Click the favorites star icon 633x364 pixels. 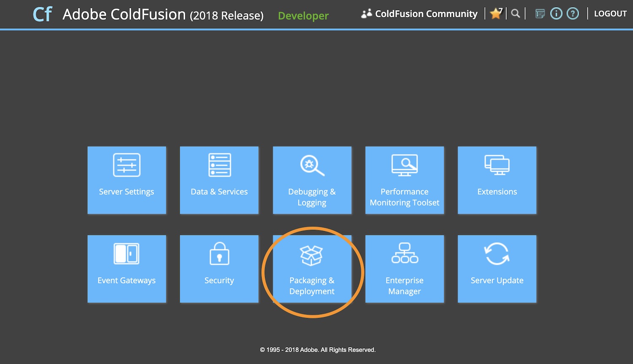coord(496,13)
